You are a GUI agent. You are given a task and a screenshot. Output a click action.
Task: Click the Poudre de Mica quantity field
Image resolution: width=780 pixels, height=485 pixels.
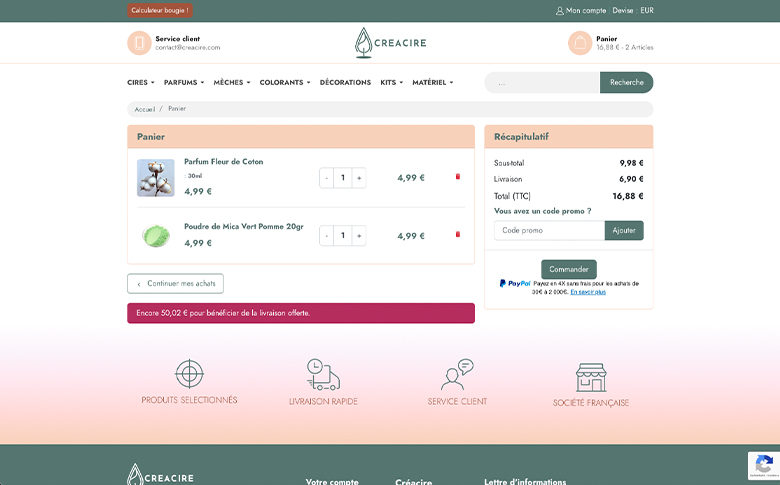[x=343, y=236]
